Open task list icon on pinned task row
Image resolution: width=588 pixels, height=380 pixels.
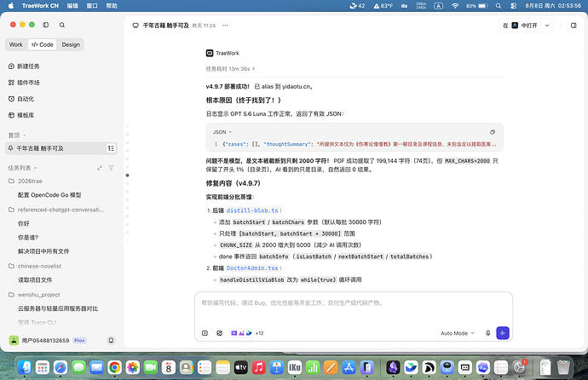coord(111,148)
